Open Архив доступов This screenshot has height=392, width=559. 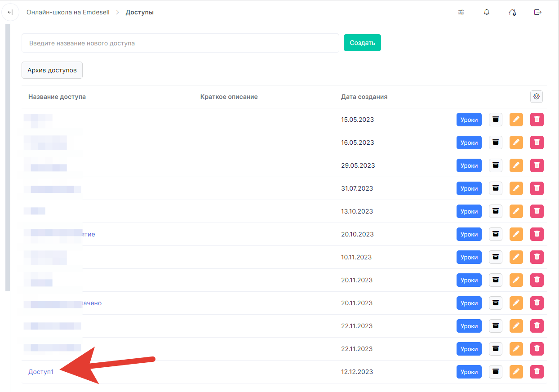click(x=52, y=70)
